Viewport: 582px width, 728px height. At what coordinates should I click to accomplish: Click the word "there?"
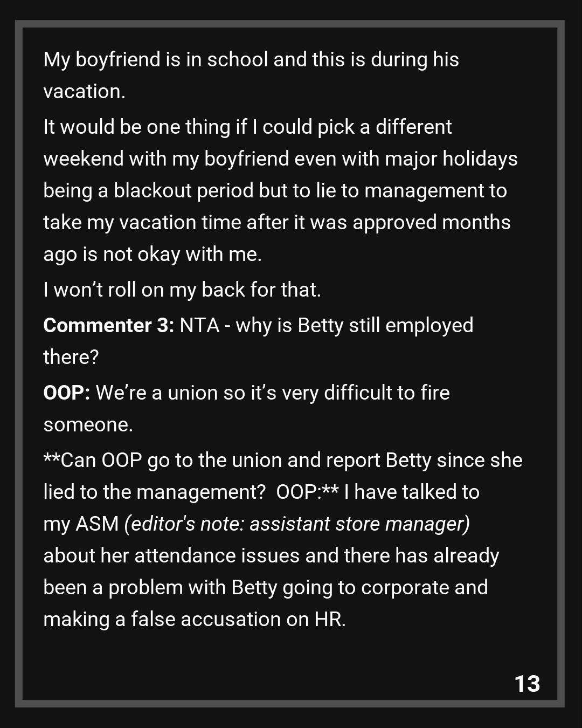click(x=71, y=357)
